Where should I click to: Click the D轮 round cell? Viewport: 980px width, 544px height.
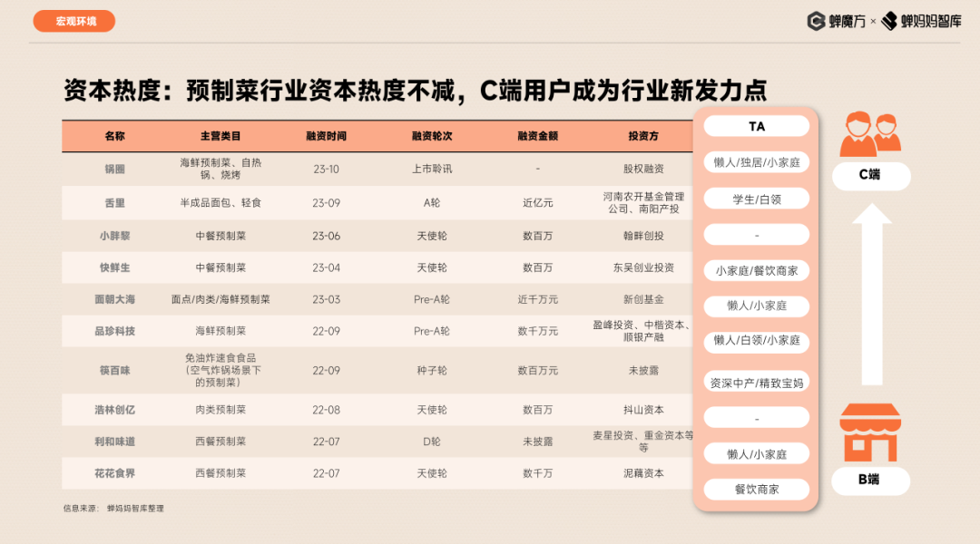[432, 442]
